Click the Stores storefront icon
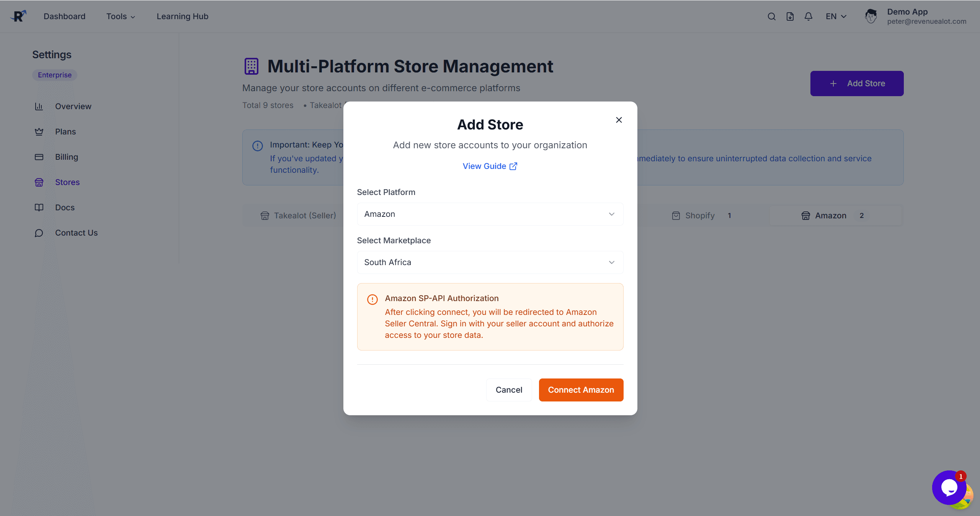The image size is (980, 516). pyautogui.click(x=39, y=182)
